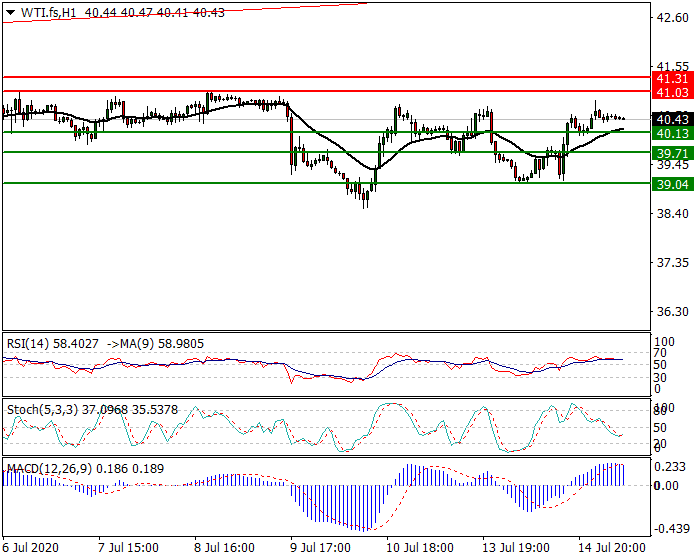Select the Stoch(5,3,3) indicator label
700x560 pixels.
pyautogui.click(x=42, y=410)
